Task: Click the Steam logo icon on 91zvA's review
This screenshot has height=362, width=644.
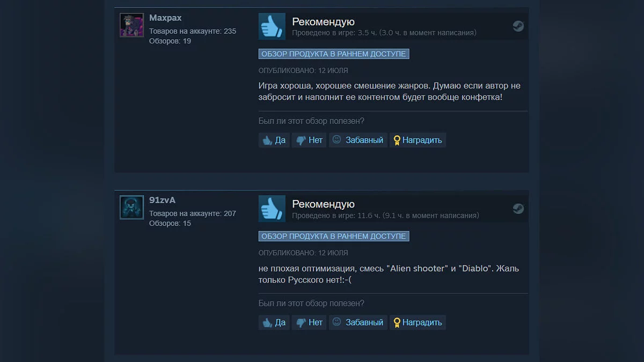Action: (x=518, y=209)
